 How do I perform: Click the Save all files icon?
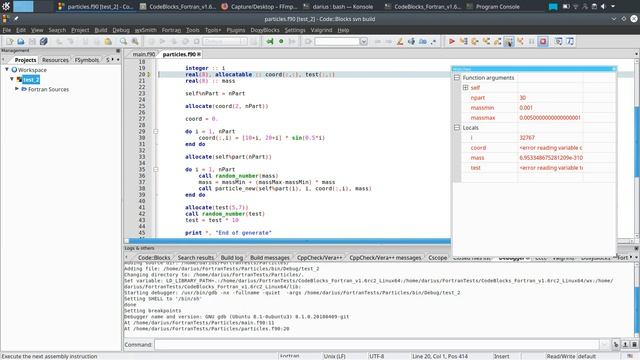click(x=44, y=41)
